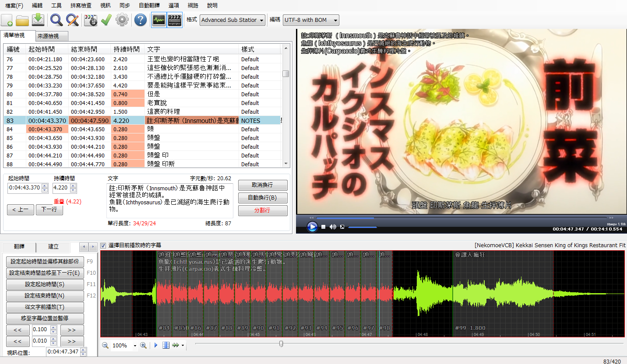
Task: Open the 工具 menu
Action: point(56,6)
